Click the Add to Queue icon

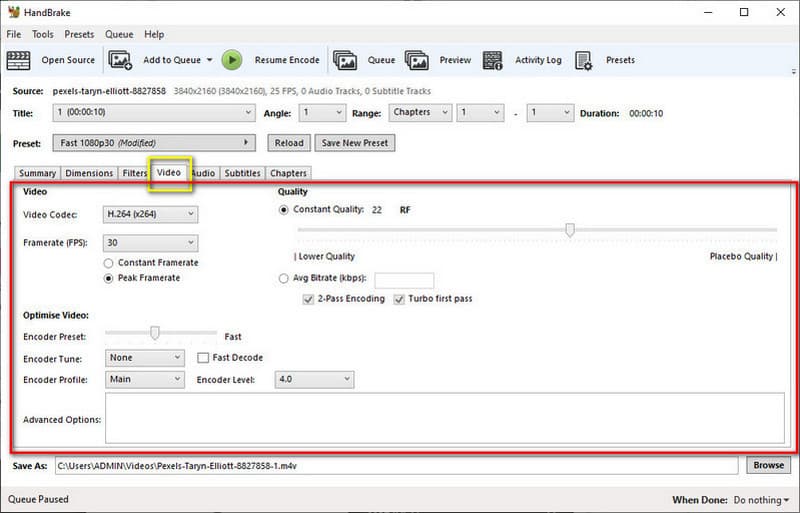coord(120,60)
